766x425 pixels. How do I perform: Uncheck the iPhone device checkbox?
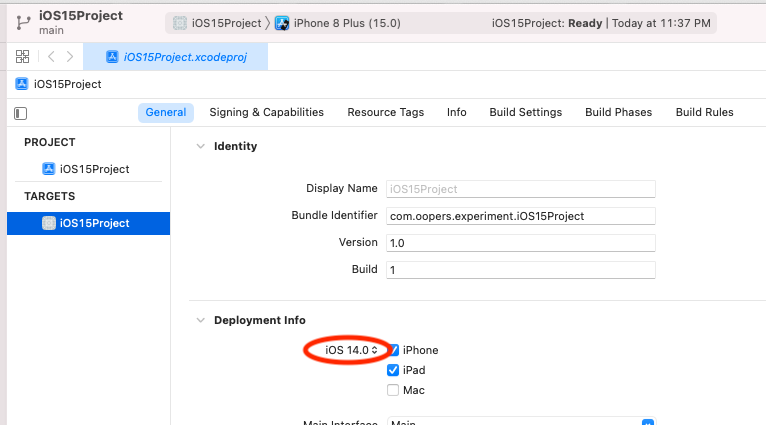coord(393,350)
